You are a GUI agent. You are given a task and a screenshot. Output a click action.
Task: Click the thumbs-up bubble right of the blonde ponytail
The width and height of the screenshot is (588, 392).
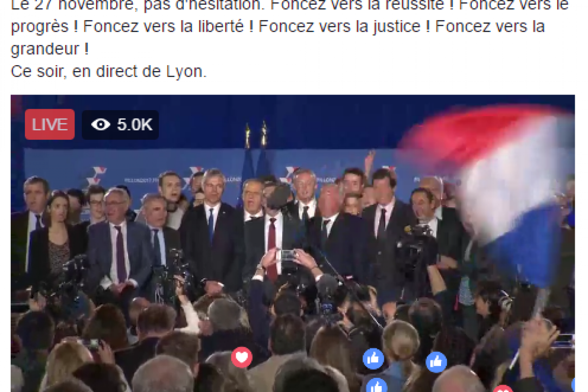coord(436,362)
